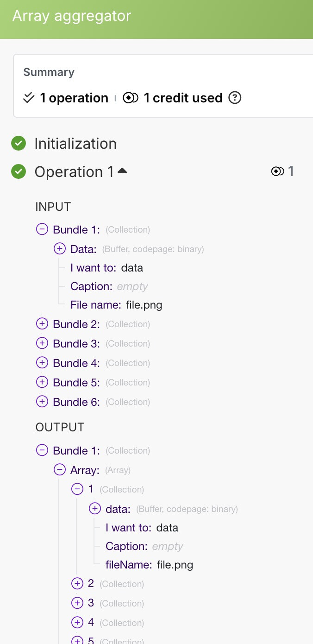This screenshot has height=644, width=313.
Task: Expand the input Data buffer
Action: (x=60, y=249)
